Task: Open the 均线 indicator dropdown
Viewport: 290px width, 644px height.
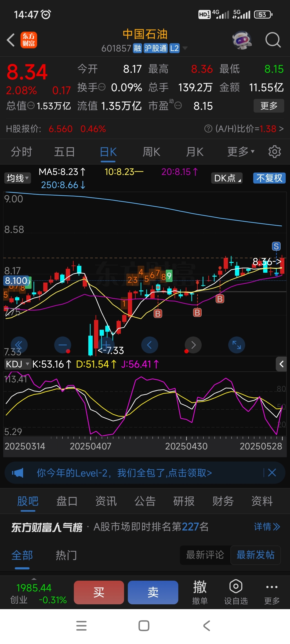Action: pos(17,178)
